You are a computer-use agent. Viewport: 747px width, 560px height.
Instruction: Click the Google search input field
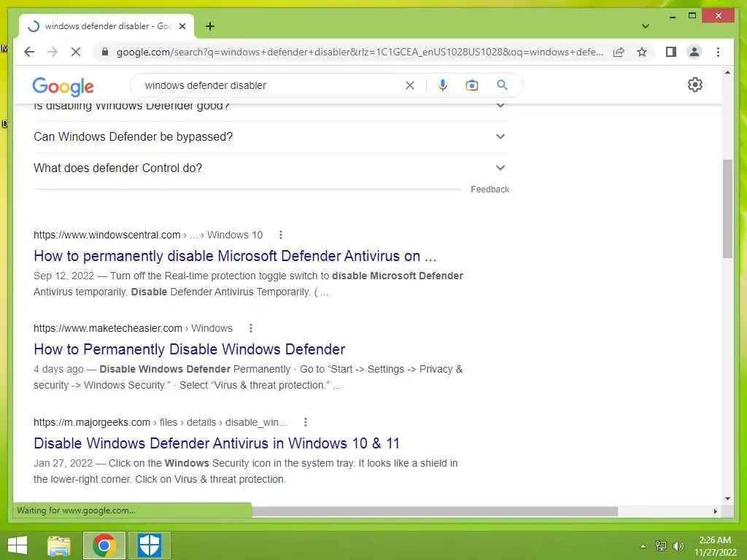coord(271,85)
